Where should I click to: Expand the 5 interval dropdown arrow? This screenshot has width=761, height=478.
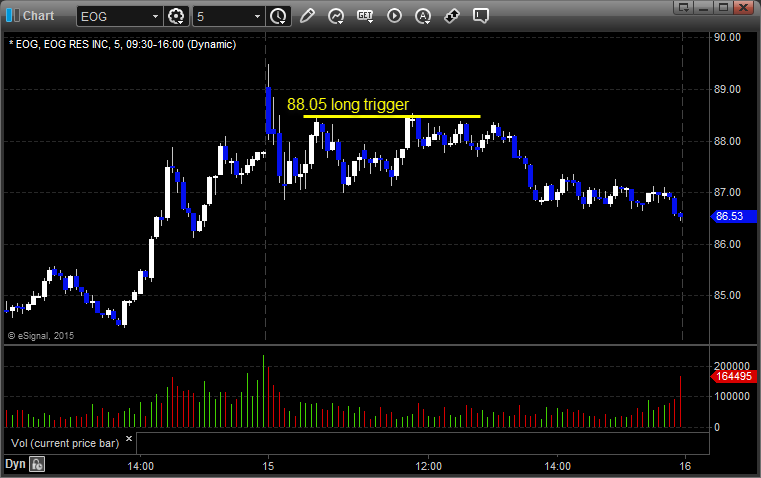click(x=257, y=16)
